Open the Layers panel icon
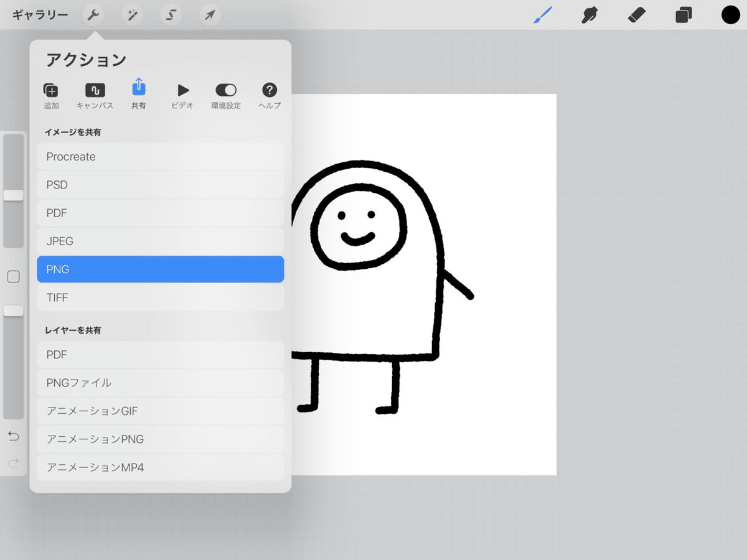 (684, 15)
